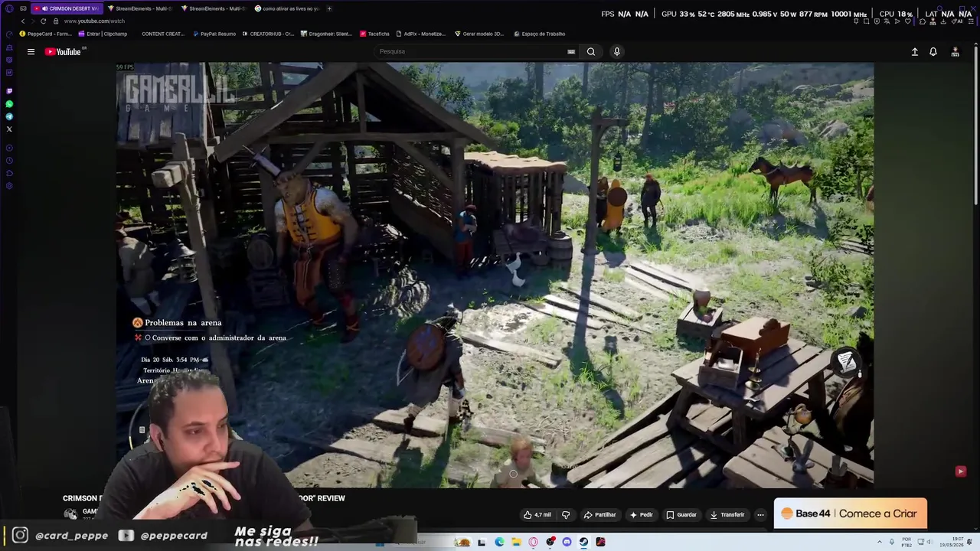
Task: Open more actions ellipsis under the video
Action: coord(760,515)
